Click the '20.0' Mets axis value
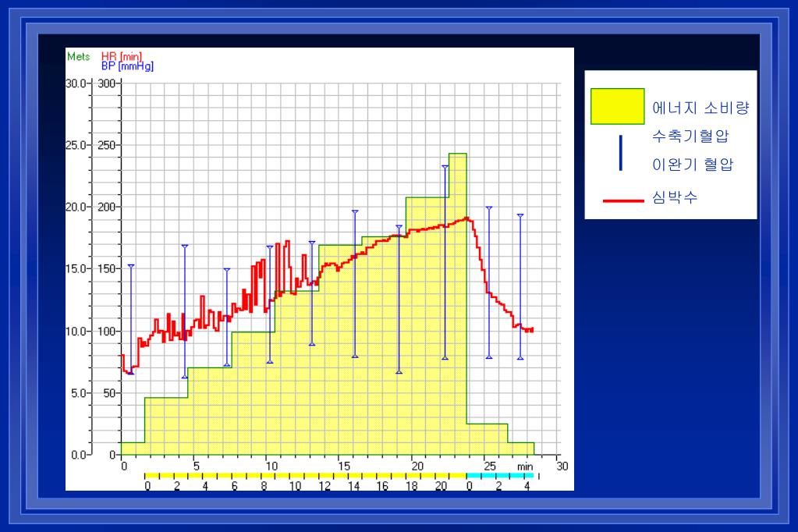 click(76, 207)
